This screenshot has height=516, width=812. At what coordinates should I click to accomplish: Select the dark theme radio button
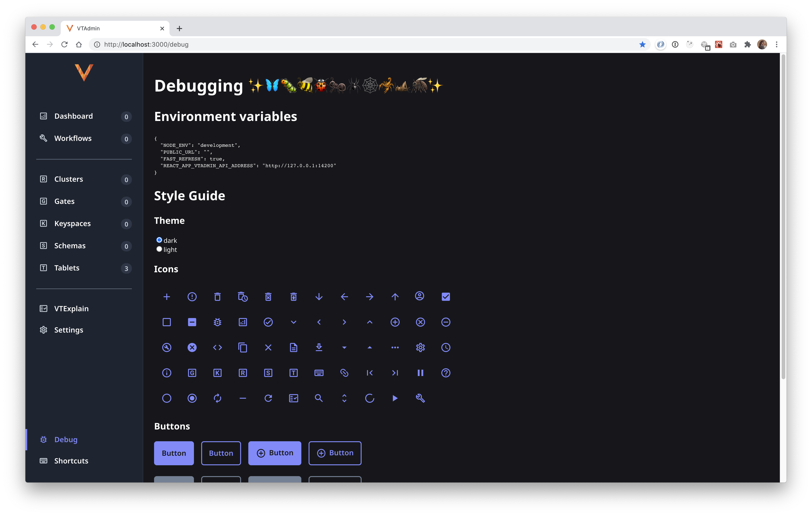159,240
